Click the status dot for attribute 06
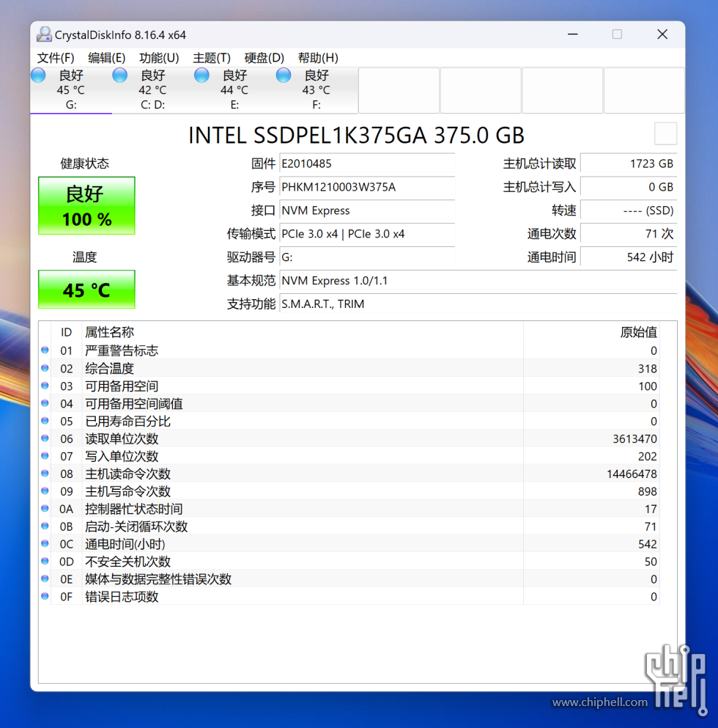Screen dimensions: 718x728 point(45,438)
